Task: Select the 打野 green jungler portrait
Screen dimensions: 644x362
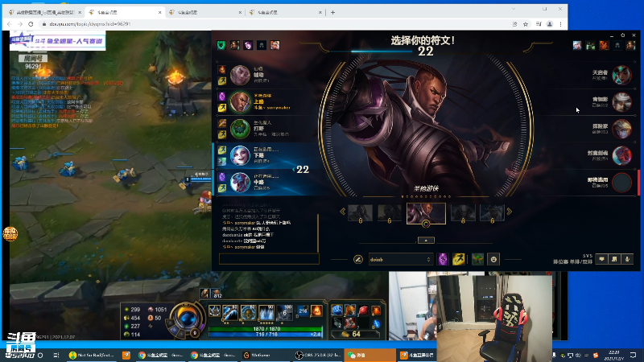Action: coord(240,129)
